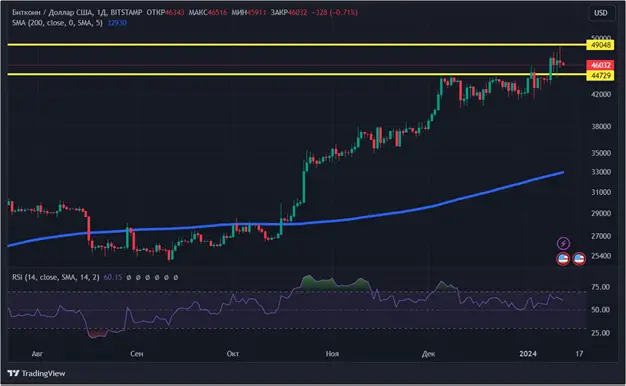
Task: Click the right US flag event marker
Action: click(579, 259)
